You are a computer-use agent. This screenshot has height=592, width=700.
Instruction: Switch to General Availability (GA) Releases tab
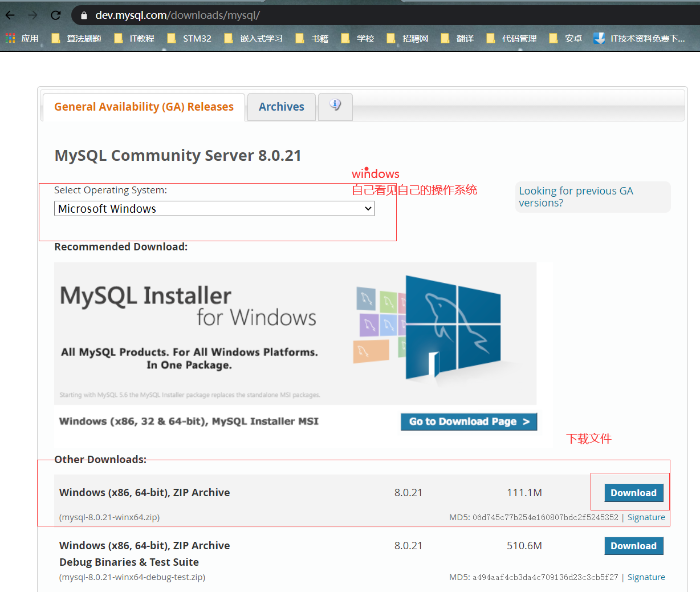pos(144,107)
